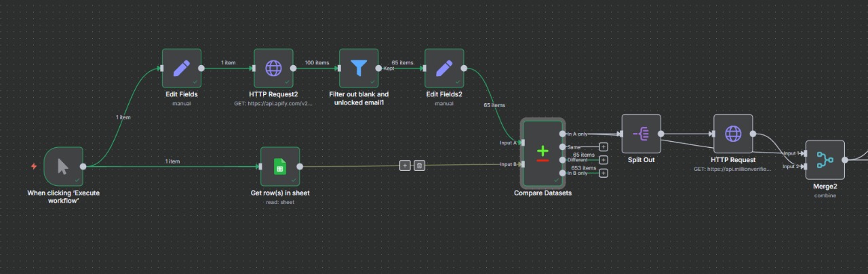Click the 'Input 1' port of Merge2
Screen dimensions: 868x274
coord(805,153)
